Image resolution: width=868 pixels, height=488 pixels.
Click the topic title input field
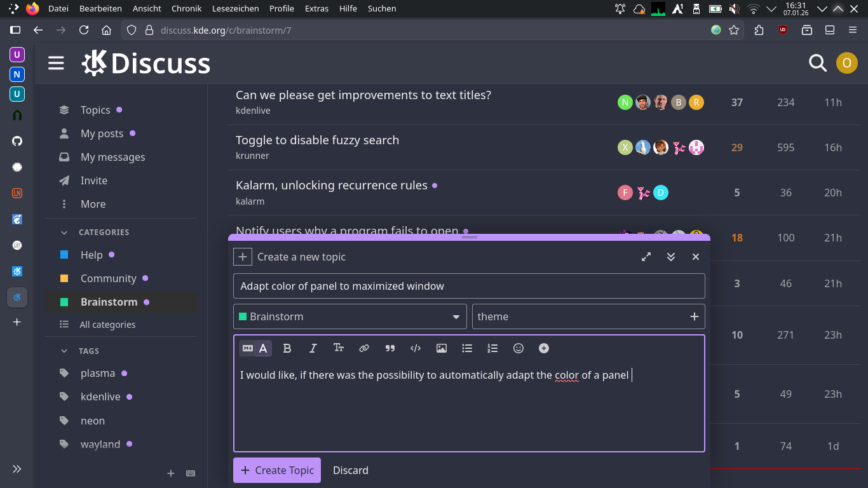click(x=469, y=286)
